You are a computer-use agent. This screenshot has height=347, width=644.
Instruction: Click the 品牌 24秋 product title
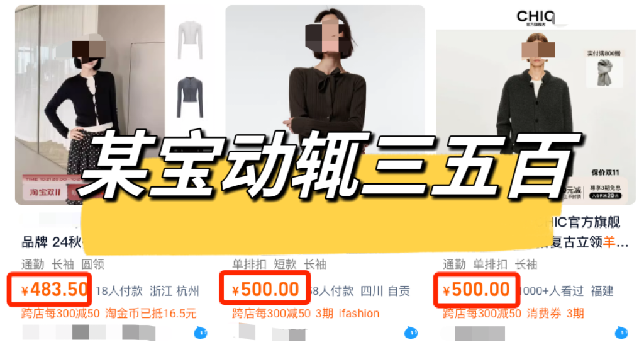(x=52, y=242)
